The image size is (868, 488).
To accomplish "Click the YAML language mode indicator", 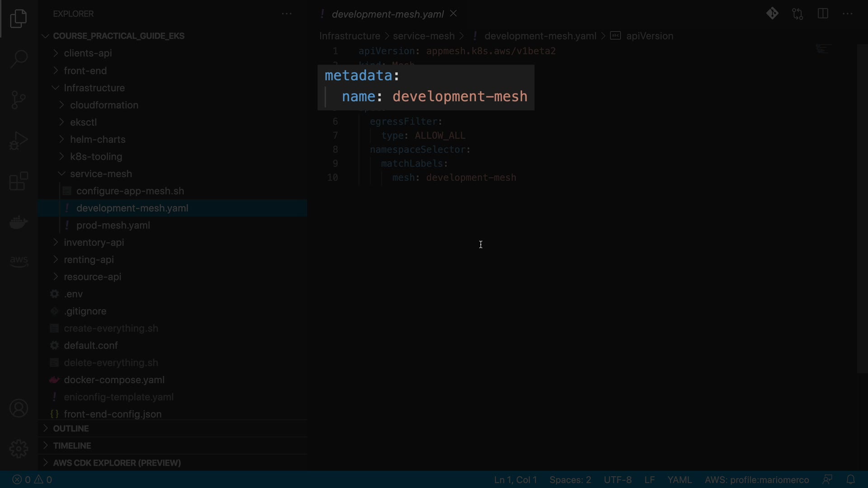I will (x=679, y=479).
